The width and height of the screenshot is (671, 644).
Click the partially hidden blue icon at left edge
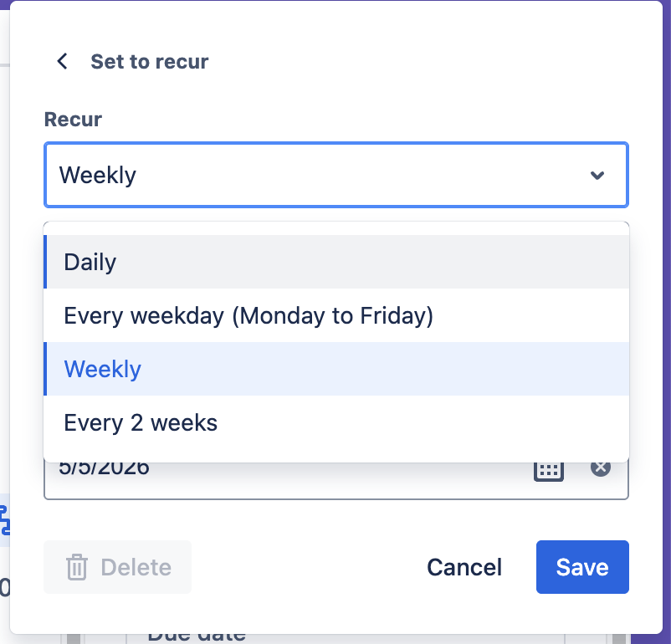coord(4,519)
